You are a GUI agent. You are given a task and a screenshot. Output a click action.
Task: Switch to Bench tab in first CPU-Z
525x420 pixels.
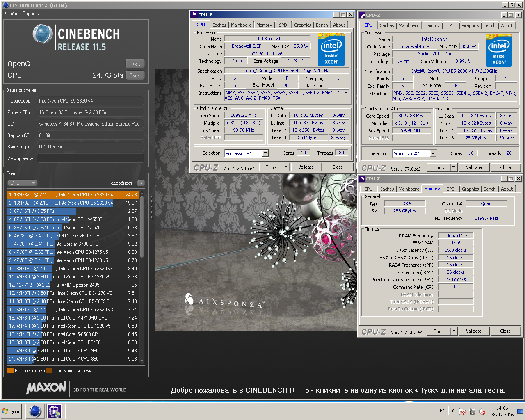[322, 25]
